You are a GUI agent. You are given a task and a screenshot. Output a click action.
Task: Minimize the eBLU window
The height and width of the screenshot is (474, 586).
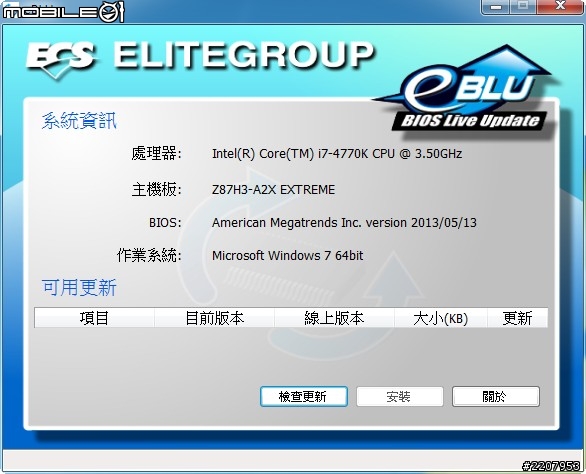(496, 6)
